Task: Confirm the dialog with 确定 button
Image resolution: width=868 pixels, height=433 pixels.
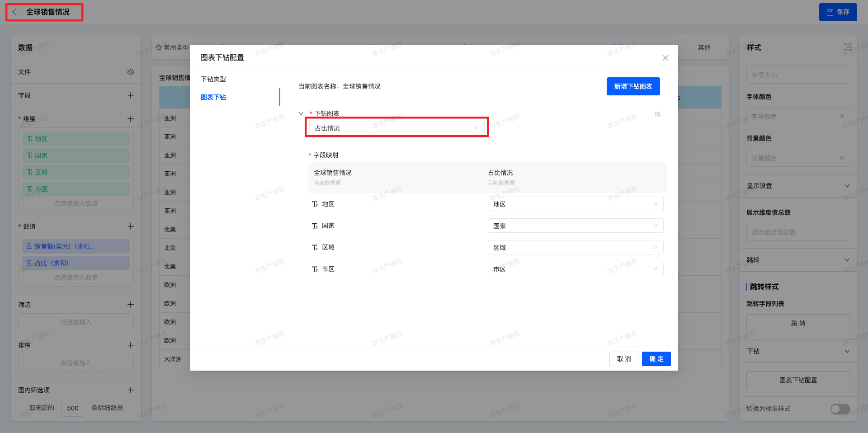Action: click(x=656, y=359)
